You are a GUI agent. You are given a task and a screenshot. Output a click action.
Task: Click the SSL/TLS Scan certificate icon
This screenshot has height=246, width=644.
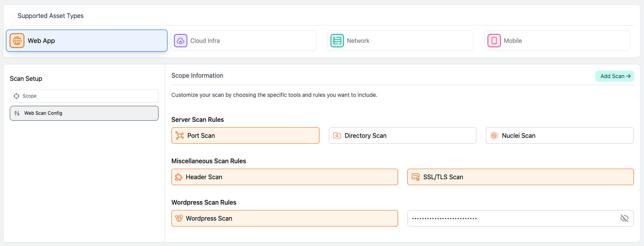(x=416, y=177)
